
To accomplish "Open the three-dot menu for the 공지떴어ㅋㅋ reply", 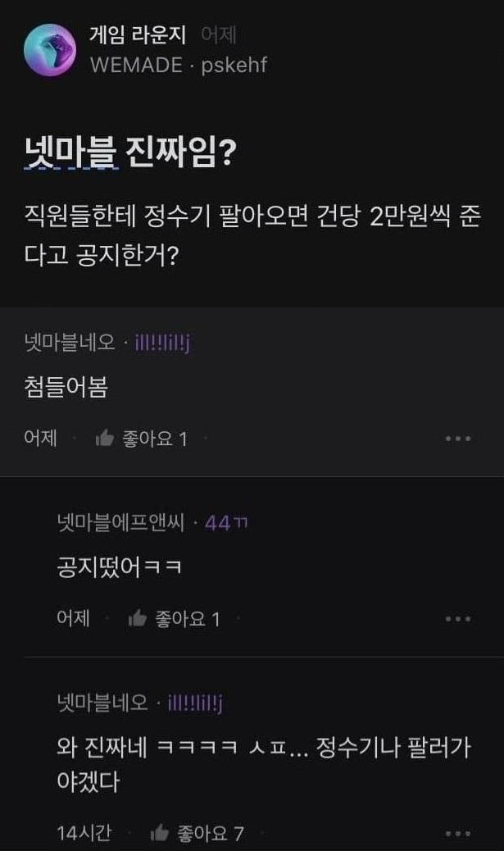I will pos(458,619).
